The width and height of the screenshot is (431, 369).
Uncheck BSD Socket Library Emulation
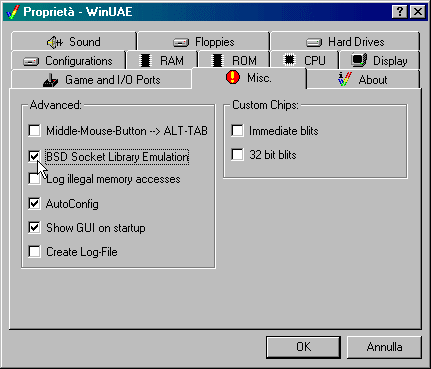[34, 156]
